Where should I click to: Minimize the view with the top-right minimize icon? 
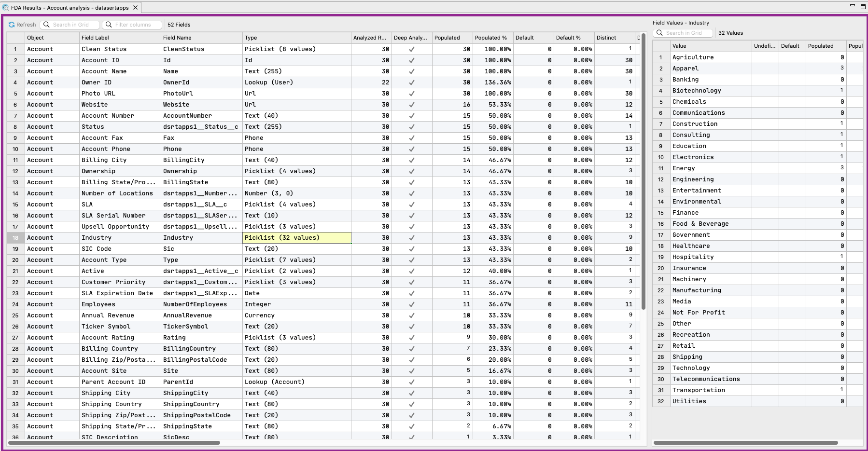click(x=852, y=6)
